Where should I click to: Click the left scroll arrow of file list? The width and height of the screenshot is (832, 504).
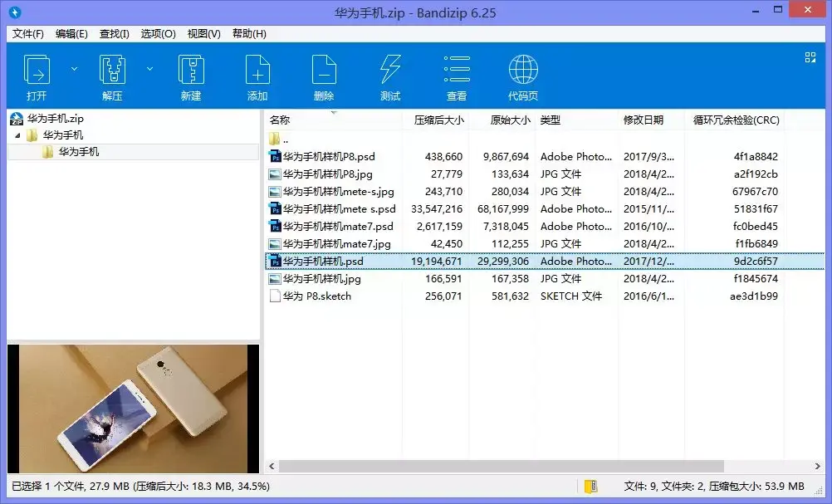[x=272, y=467]
